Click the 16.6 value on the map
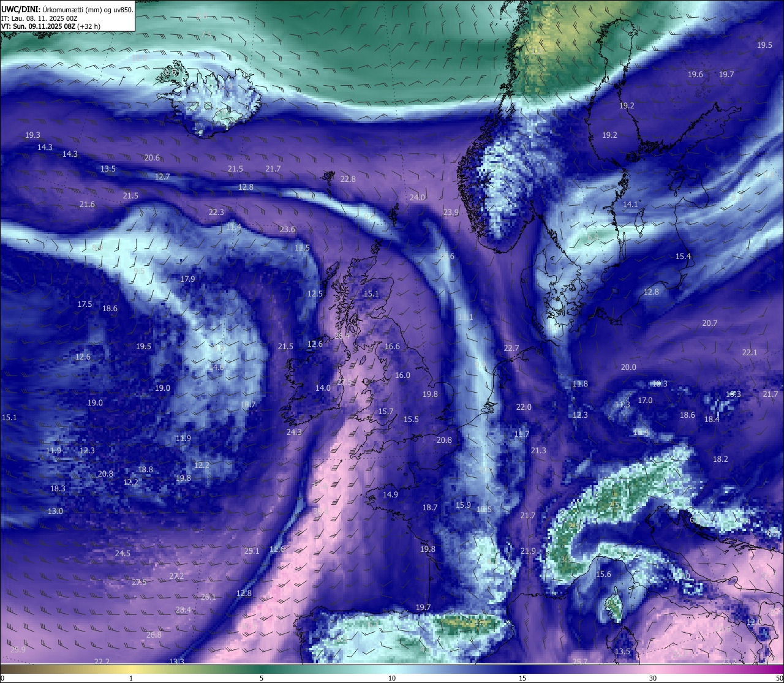 [x=392, y=347]
